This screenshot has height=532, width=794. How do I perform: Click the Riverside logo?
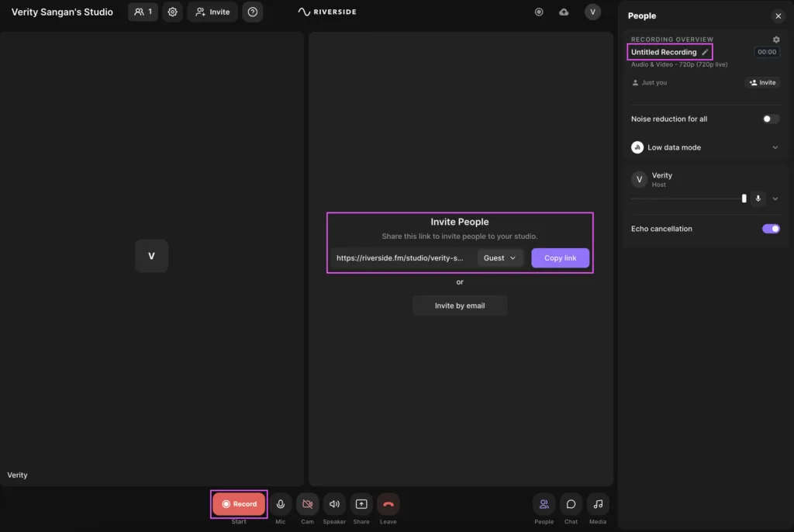point(327,12)
